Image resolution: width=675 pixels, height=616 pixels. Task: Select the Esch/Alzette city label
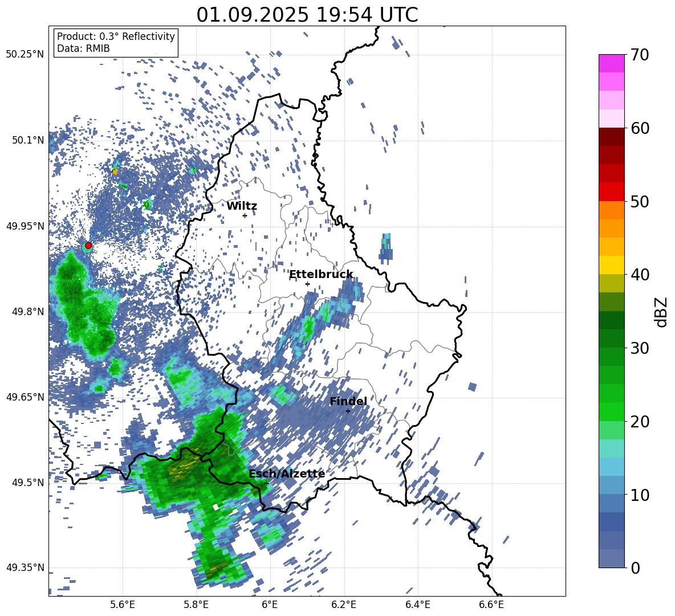[x=287, y=474]
